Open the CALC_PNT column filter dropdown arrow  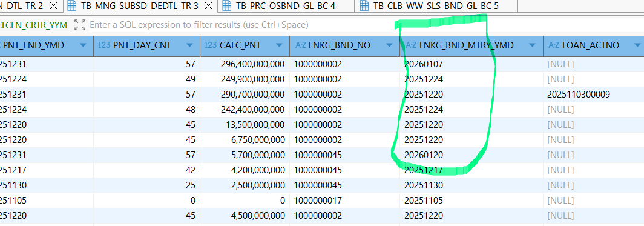[x=279, y=45]
